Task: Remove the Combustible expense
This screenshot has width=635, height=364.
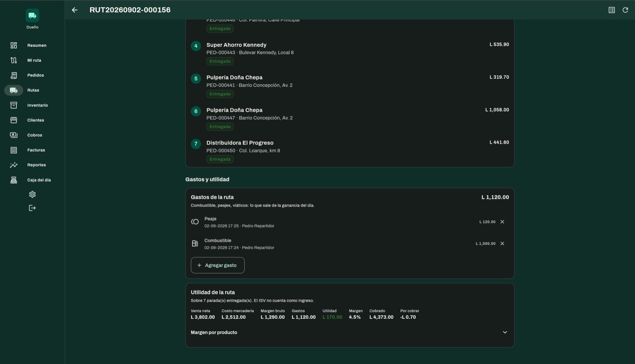Action: 502,244
